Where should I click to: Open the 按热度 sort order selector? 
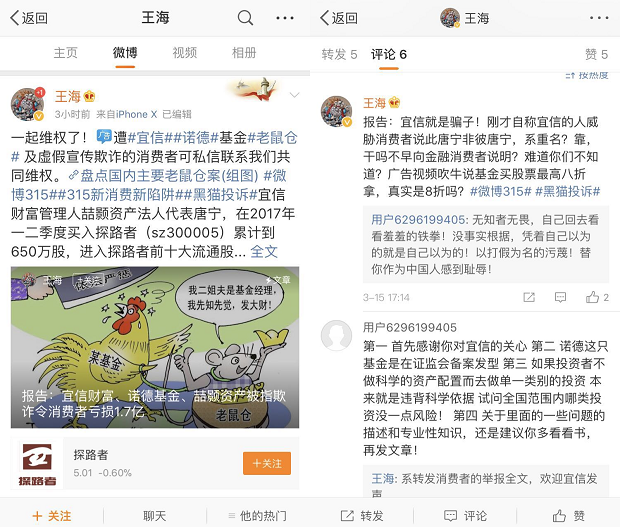(x=587, y=75)
